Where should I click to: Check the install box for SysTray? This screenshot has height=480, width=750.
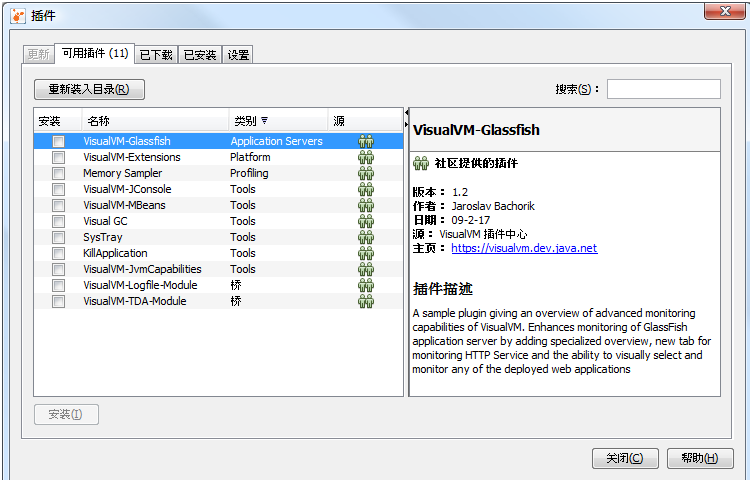(58, 238)
